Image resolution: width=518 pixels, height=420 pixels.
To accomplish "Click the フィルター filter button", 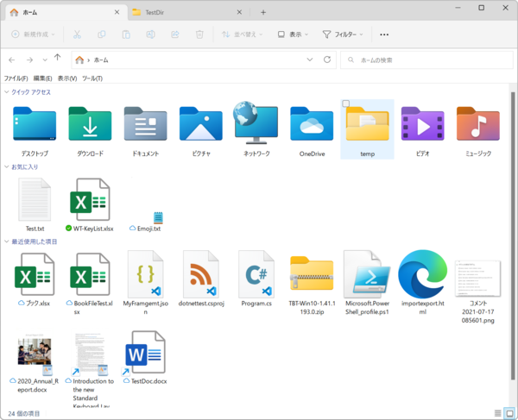I will click(x=344, y=34).
